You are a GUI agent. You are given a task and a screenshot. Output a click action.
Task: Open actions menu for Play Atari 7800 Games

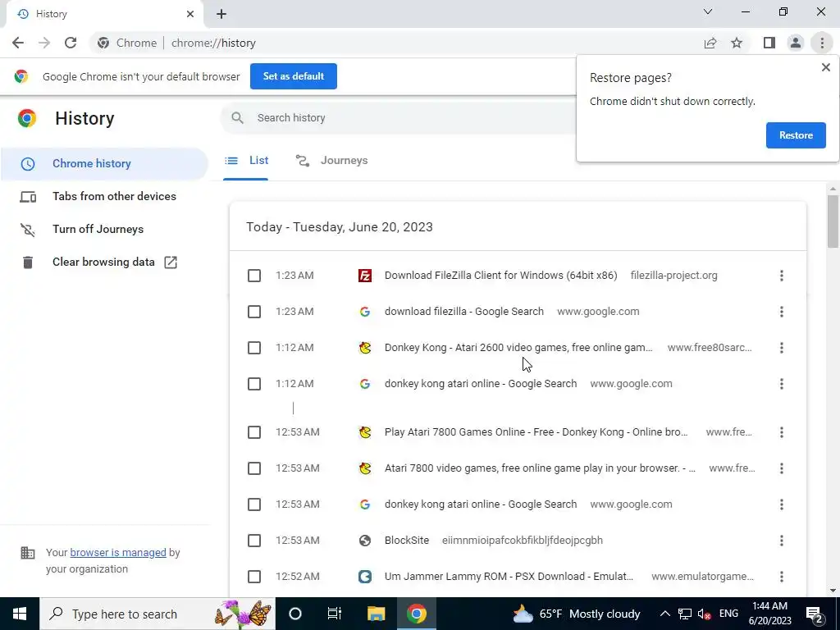point(782,431)
